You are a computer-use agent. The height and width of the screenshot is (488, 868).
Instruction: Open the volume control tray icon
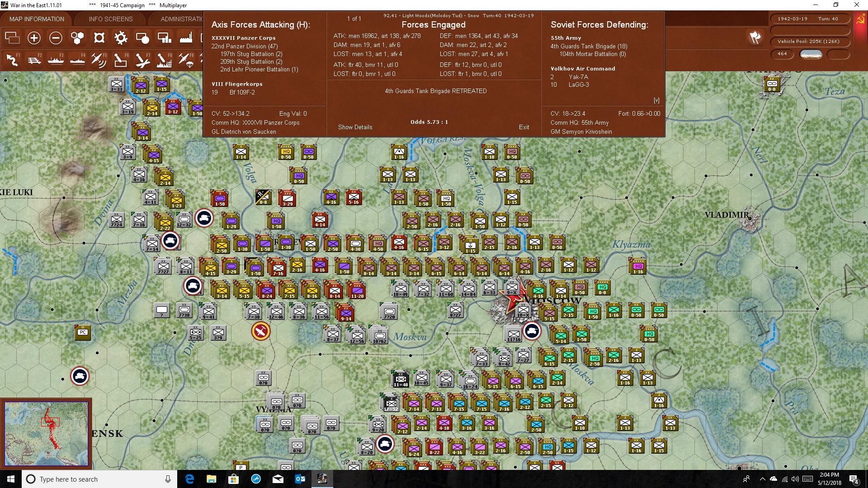click(795, 479)
